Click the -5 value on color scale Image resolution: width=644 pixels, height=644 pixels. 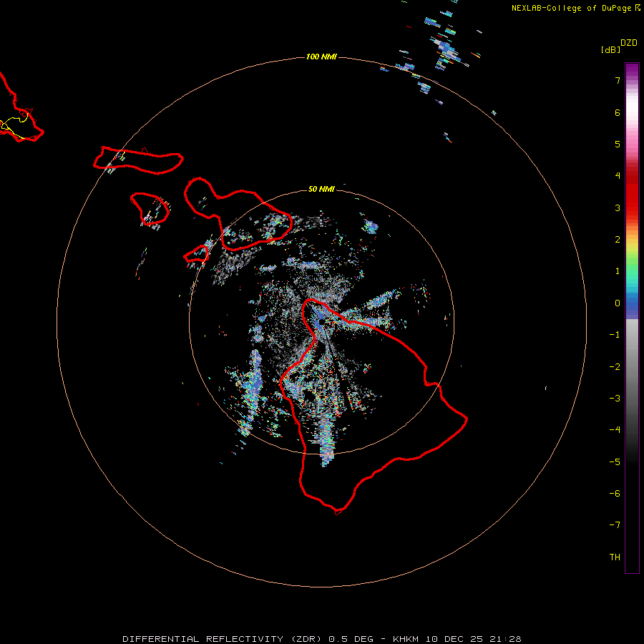tap(615, 462)
